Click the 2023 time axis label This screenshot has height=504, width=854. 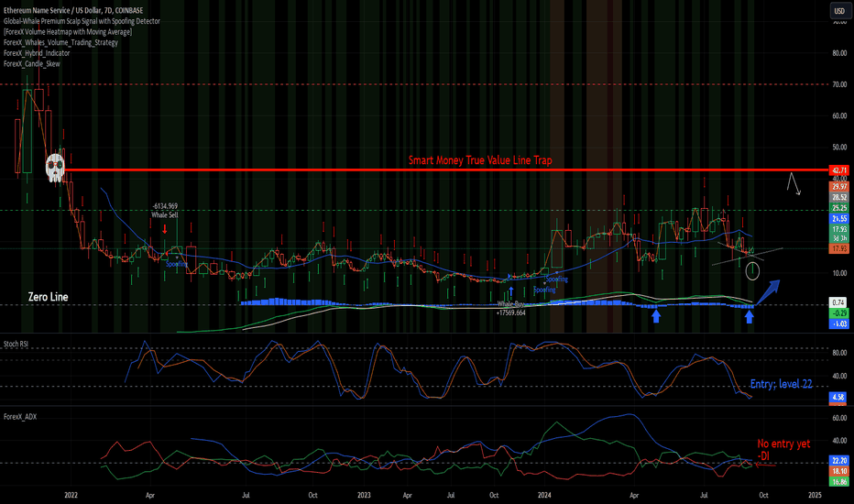pyautogui.click(x=364, y=495)
